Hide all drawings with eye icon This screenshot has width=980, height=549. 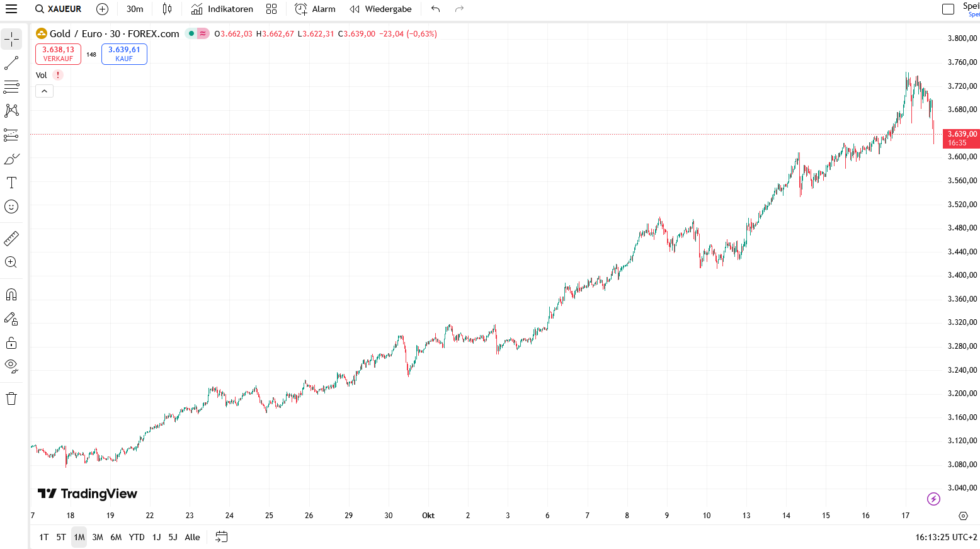(11, 366)
